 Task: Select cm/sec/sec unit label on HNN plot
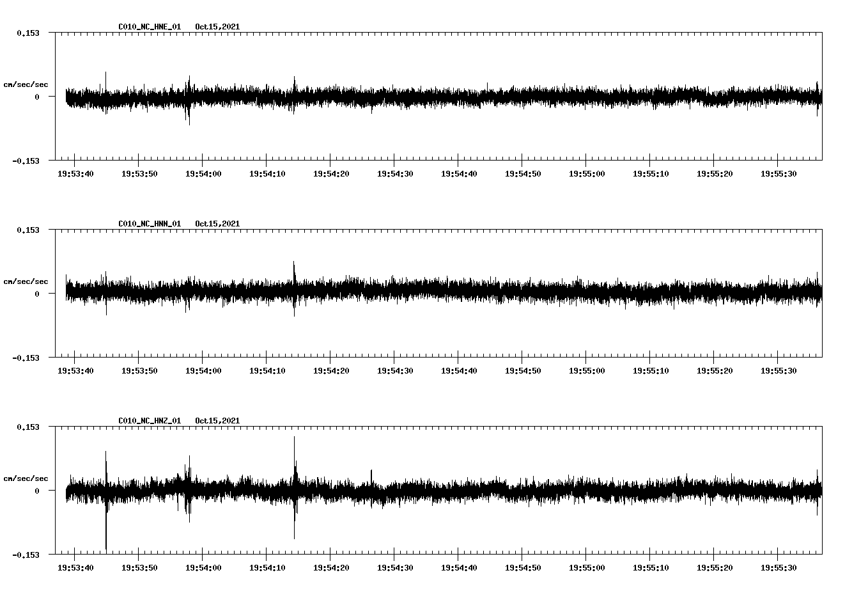pos(26,281)
